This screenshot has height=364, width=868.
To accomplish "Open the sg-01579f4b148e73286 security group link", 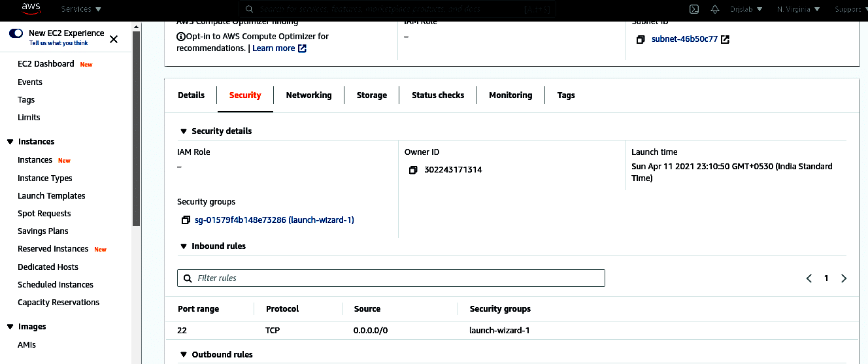I will (275, 220).
